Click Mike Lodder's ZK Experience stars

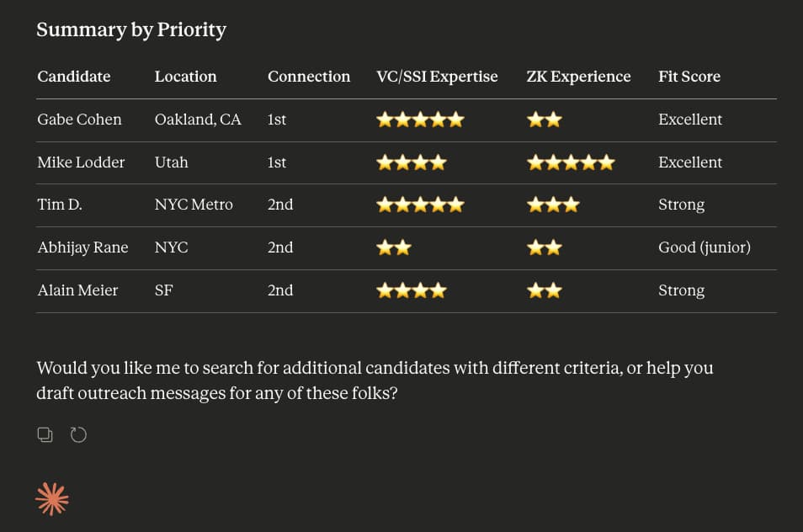click(571, 162)
